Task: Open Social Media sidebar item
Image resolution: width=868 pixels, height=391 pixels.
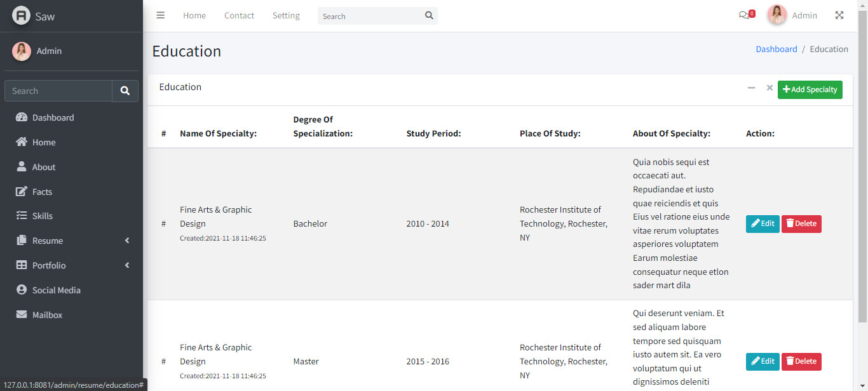Action: coord(56,290)
